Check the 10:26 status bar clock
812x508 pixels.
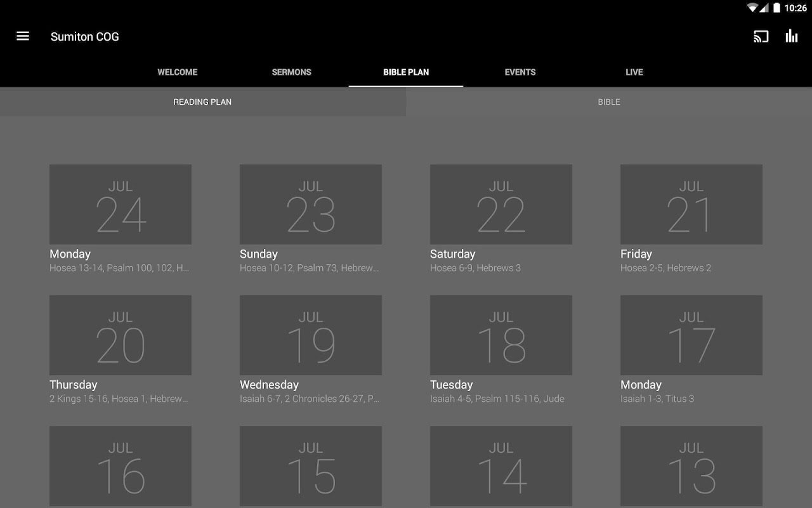point(796,8)
